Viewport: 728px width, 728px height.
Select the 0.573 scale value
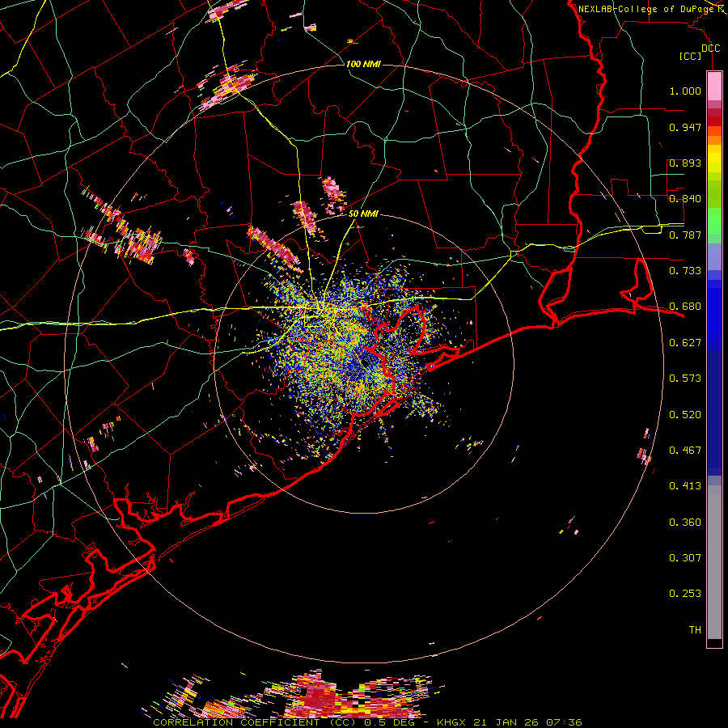(685, 379)
